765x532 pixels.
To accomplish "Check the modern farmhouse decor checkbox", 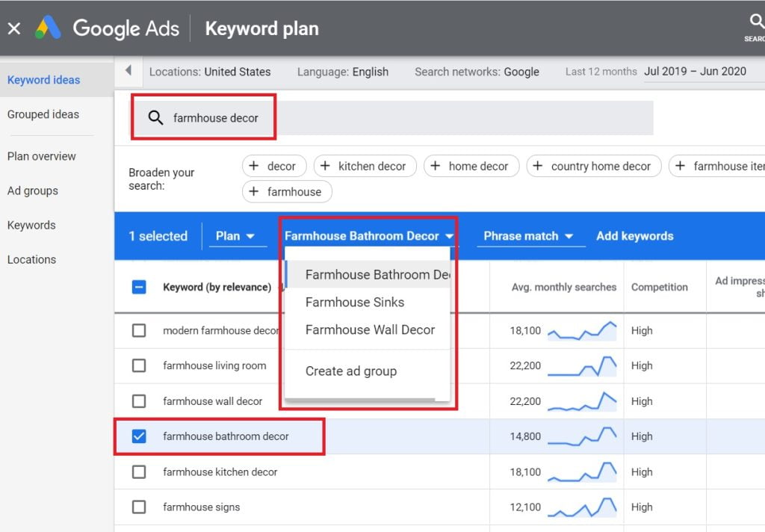I will tap(139, 330).
